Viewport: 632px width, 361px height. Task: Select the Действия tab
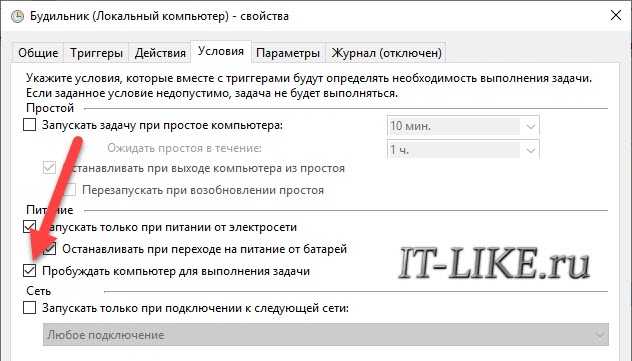(x=160, y=53)
